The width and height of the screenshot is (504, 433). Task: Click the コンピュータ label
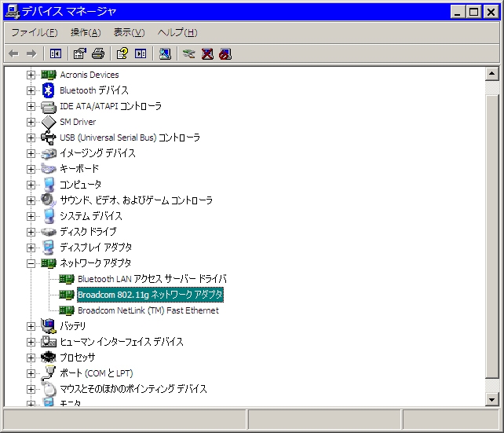pyautogui.click(x=80, y=185)
